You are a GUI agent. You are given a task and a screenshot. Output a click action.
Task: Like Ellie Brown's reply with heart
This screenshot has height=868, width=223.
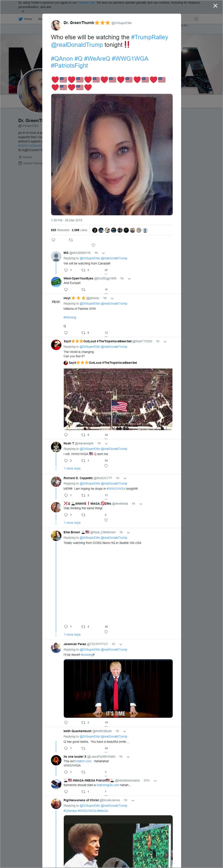tap(106, 632)
